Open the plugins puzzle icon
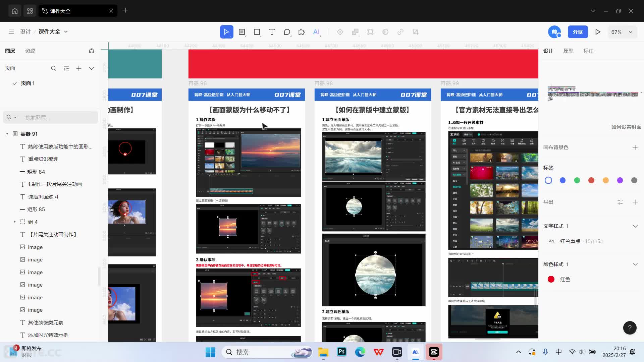 302,32
